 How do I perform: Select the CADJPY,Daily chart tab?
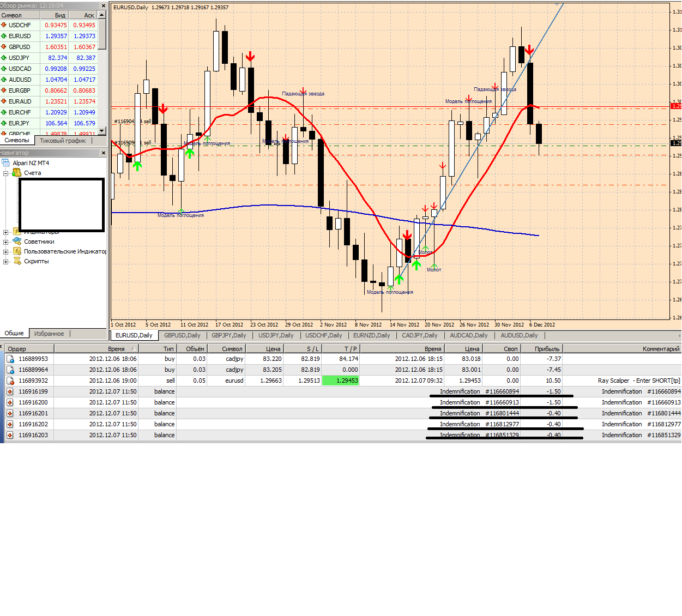coord(420,335)
